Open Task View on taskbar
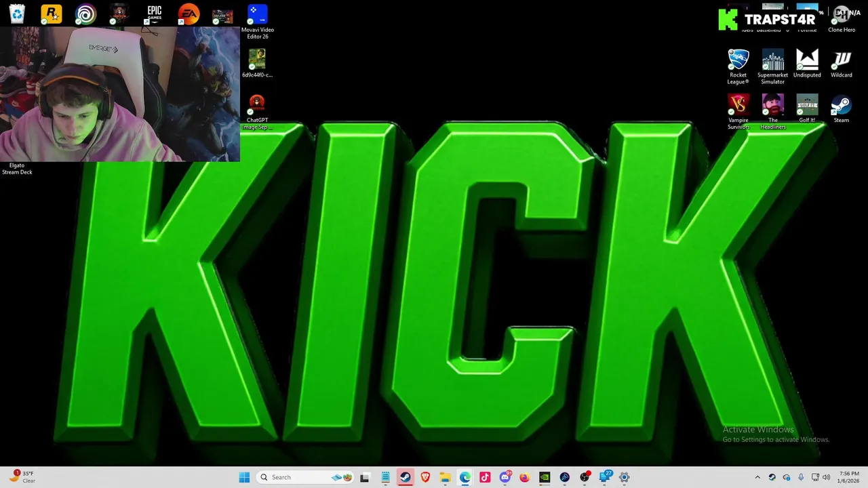This screenshot has height=488, width=868. coord(364,477)
